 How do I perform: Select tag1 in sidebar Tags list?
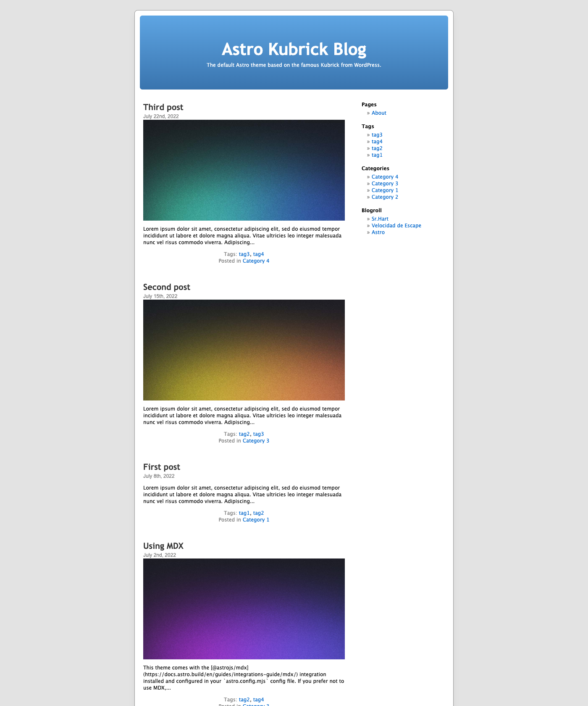(377, 155)
